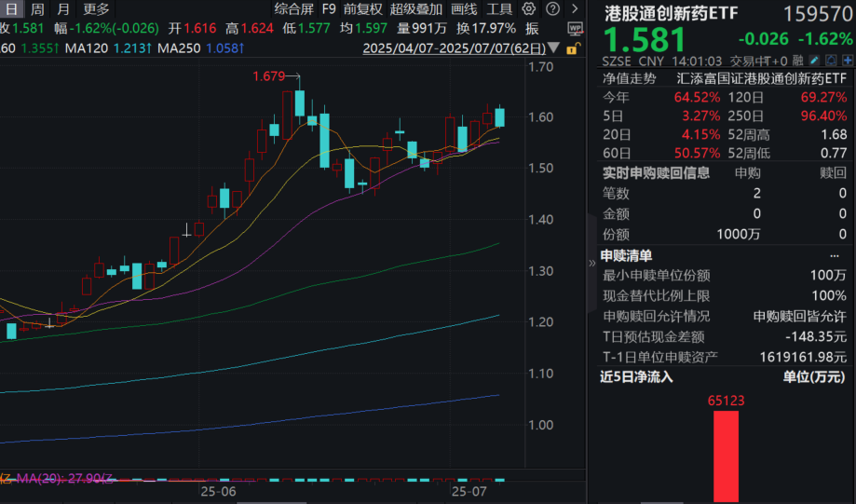Expand the 更多 period options
Image resolution: width=856 pixels, height=504 pixels.
96,9
